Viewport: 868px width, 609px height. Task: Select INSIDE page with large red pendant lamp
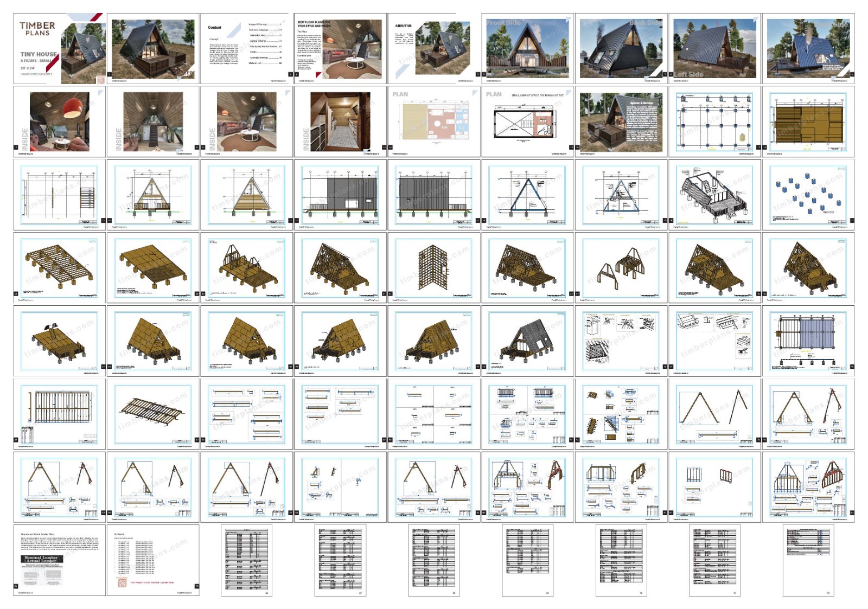tap(60, 122)
